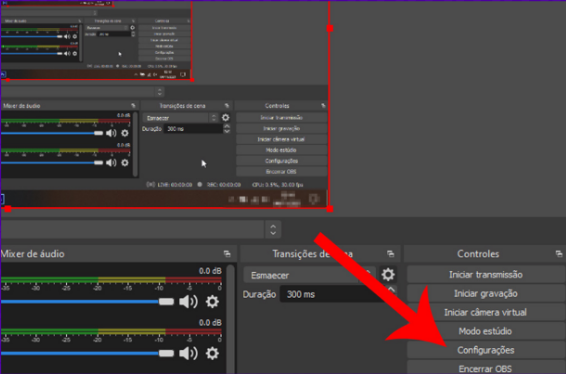The image size is (566, 374).
Task: Quit with Encerrar OBS button
Action: [x=486, y=367]
